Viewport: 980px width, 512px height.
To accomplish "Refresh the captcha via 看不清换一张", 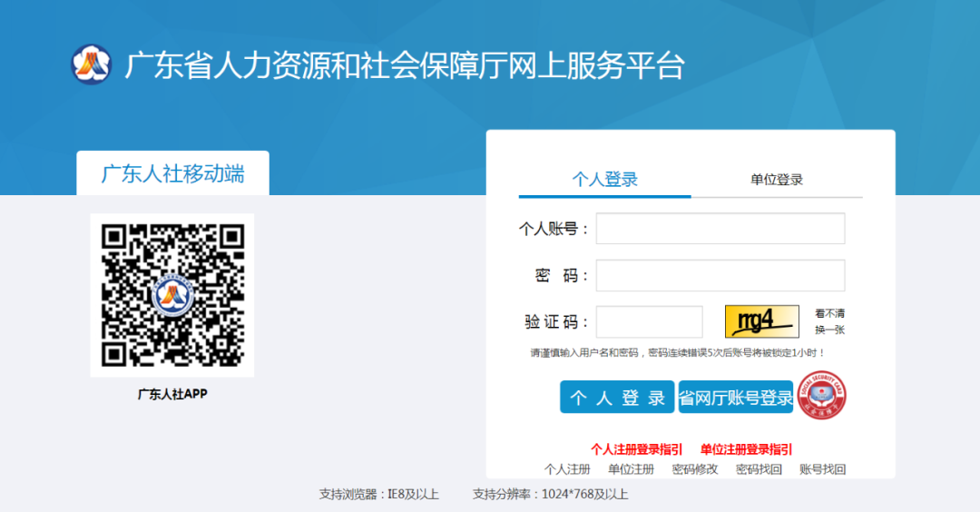I will point(829,321).
